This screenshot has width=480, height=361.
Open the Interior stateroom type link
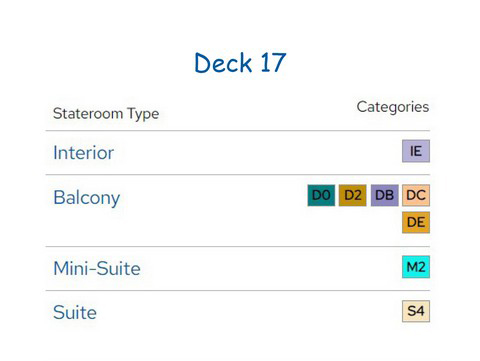(84, 153)
